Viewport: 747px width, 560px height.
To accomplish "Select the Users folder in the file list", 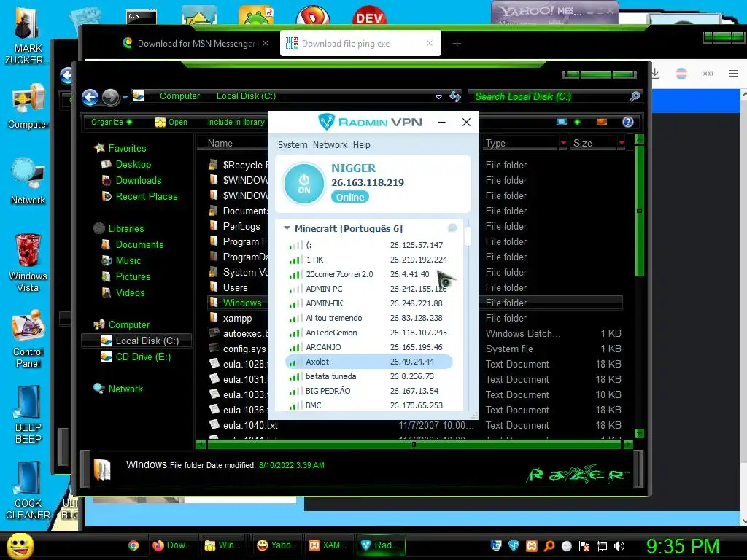I will click(x=236, y=287).
